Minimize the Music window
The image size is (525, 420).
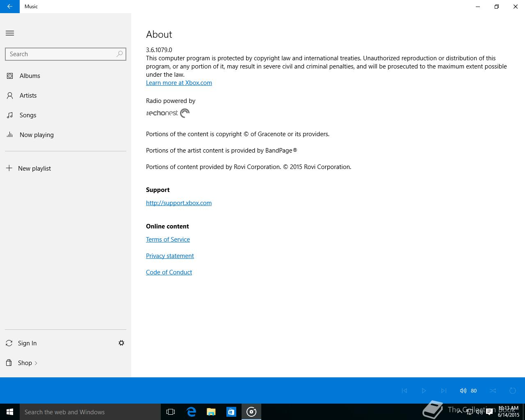point(478,7)
